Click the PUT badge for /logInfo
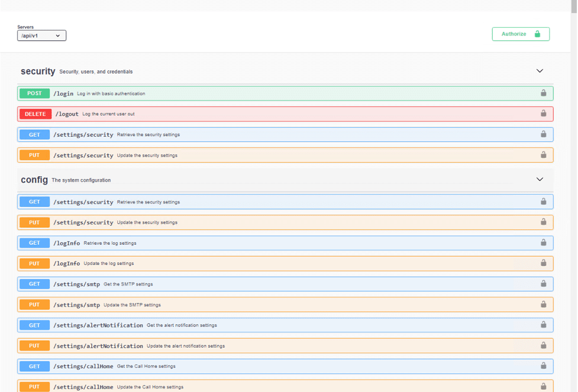Screen dimensions: 578x392 coord(34,264)
